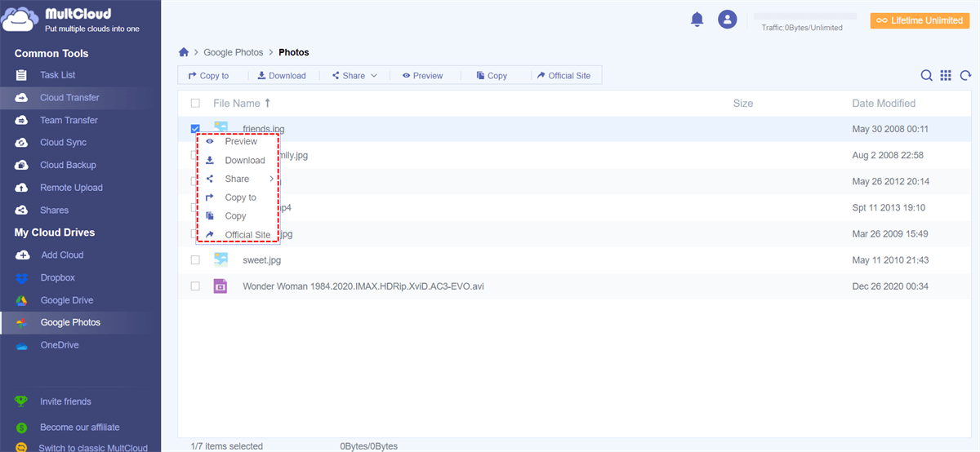
Task: Click date Dec 26 2020 00:34
Action: (x=890, y=286)
